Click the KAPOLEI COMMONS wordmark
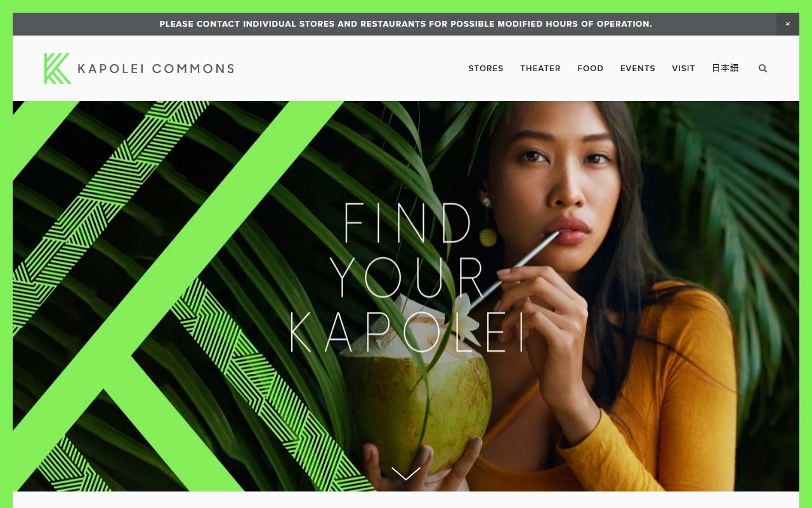The image size is (812, 508). click(156, 69)
